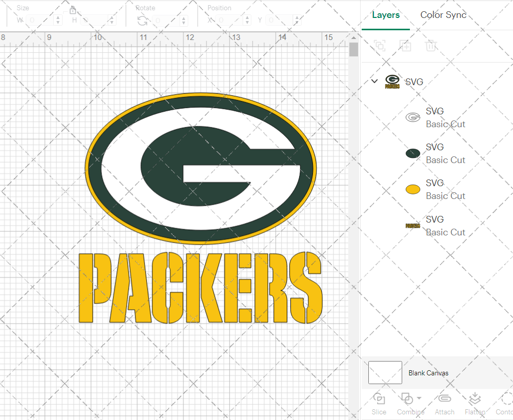
Task: Toggle the size aspect ratio lock
Action: tap(73, 10)
